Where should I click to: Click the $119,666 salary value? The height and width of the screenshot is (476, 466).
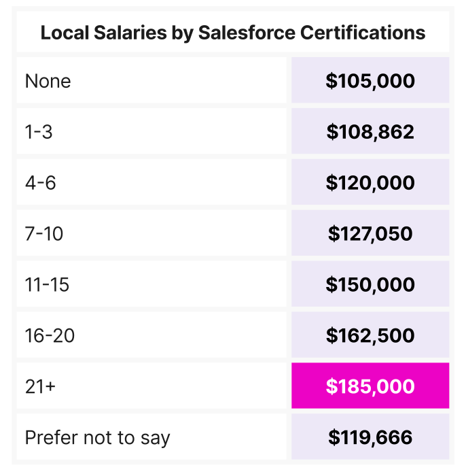370,437
